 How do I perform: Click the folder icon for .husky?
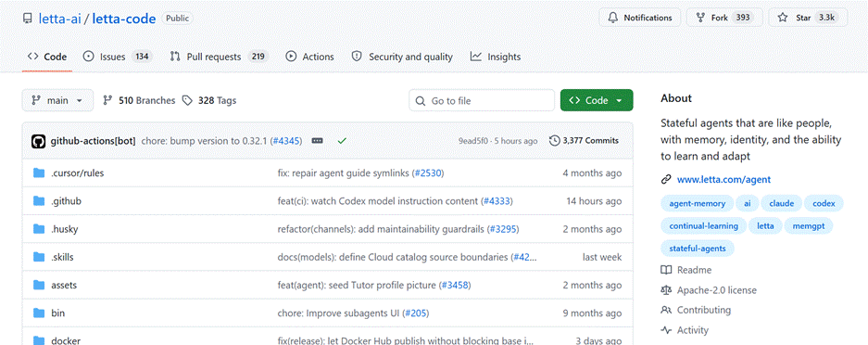pos(39,229)
